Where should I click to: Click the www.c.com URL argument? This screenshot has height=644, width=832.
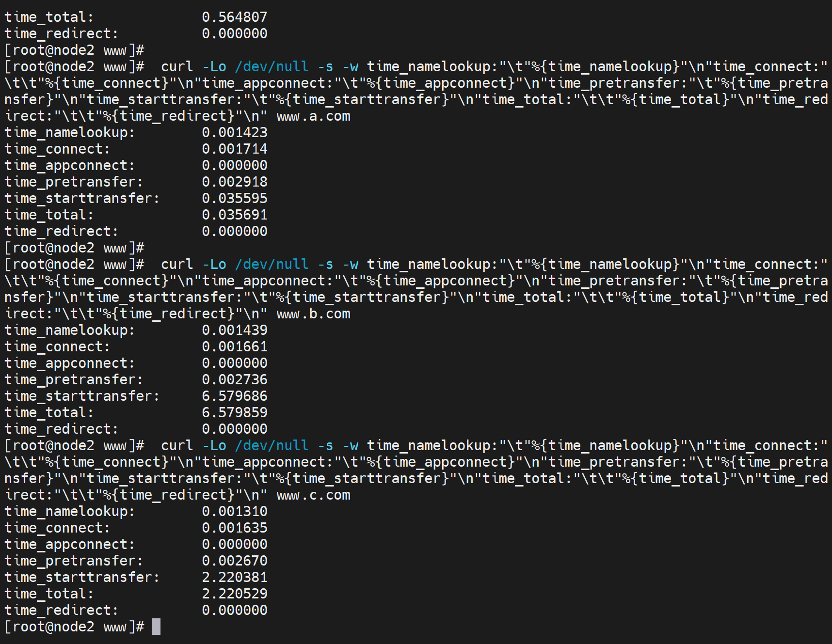(x=313, y=495)
